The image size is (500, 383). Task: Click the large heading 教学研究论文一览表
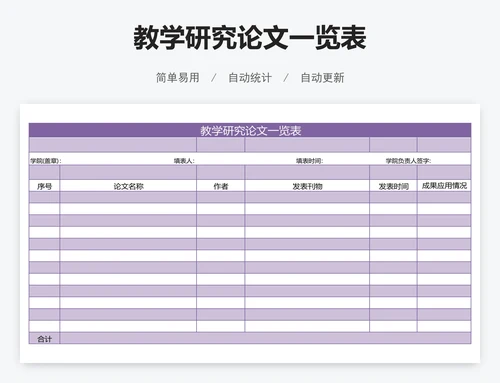pos(250,38)
